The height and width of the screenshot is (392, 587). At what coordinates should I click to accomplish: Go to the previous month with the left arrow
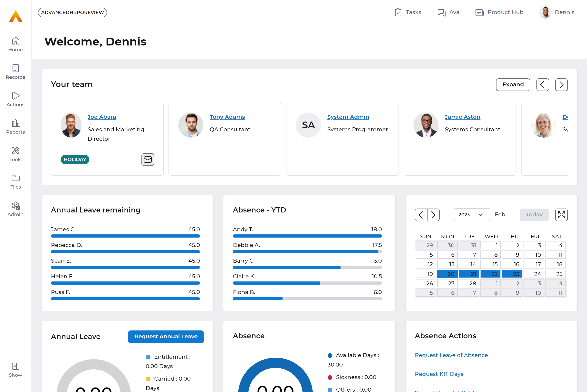click(x=421, y=214)
